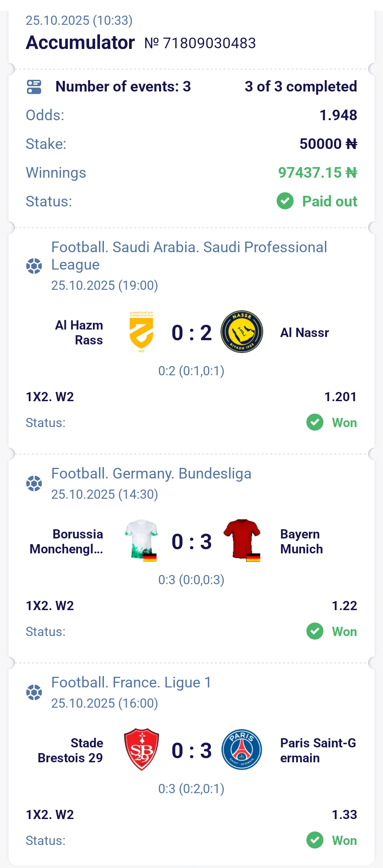Tap the football icon beside Germany Bundesliga
This screenshot has width=383, height=868.
[x=34, y=483]
